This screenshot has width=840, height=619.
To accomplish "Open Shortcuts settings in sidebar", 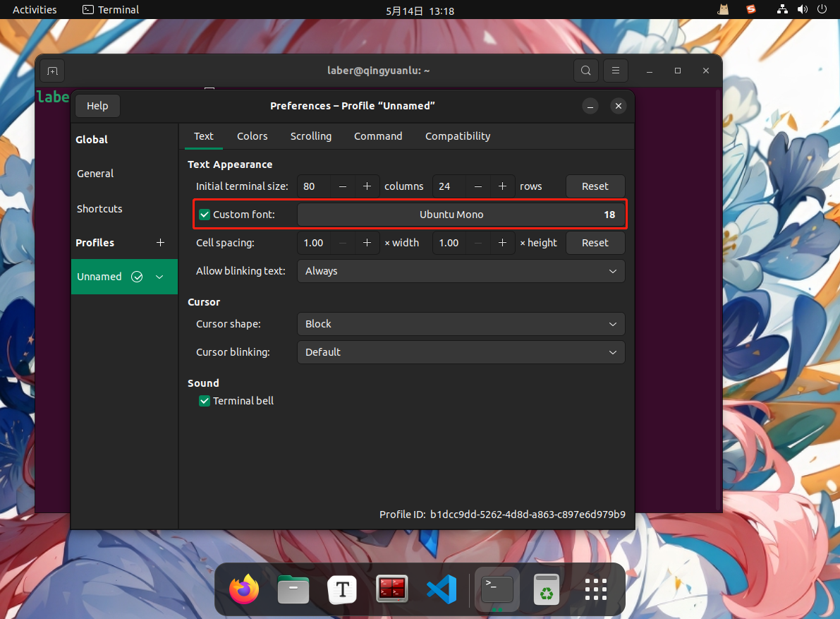I will 124,209.
